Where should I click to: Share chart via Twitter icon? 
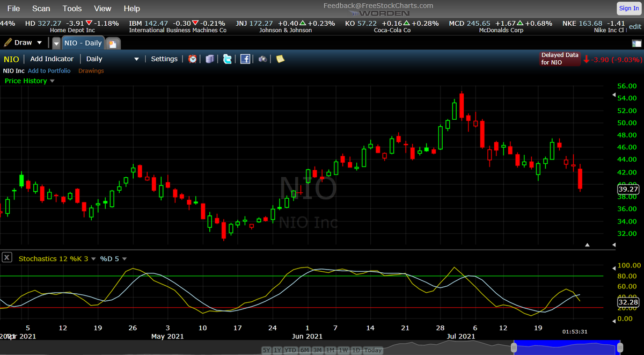[228, 59]
